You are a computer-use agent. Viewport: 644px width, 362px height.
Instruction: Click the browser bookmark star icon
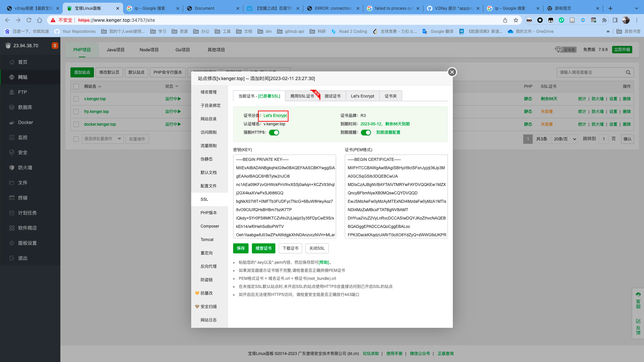tap(516, 20)
